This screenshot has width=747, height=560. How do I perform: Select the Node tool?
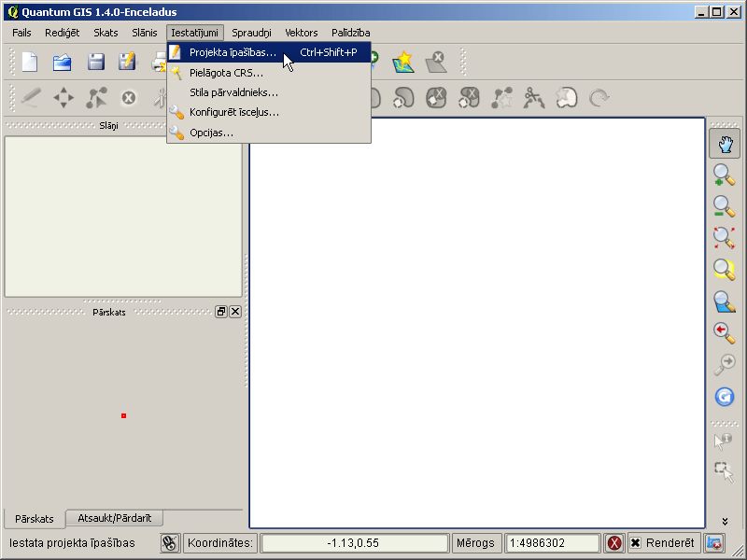pos(96,98)
